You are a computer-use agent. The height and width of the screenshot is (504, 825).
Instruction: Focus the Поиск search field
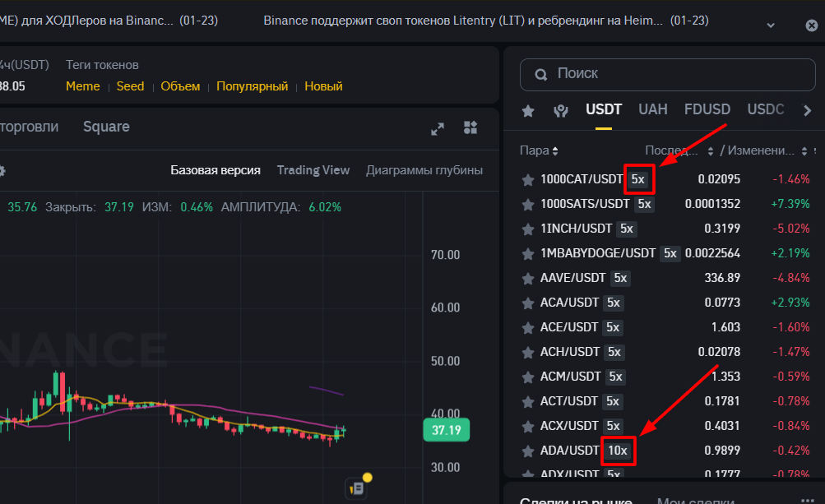point(668,74)
